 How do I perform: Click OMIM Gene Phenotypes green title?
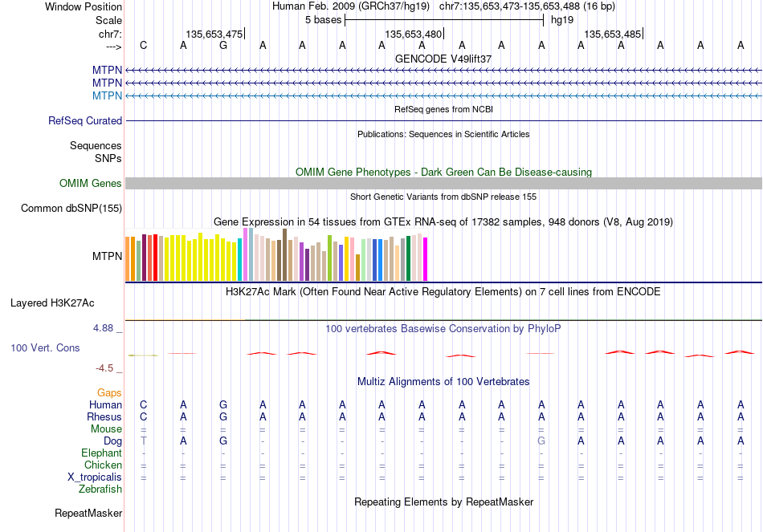[x=443, y=173]
